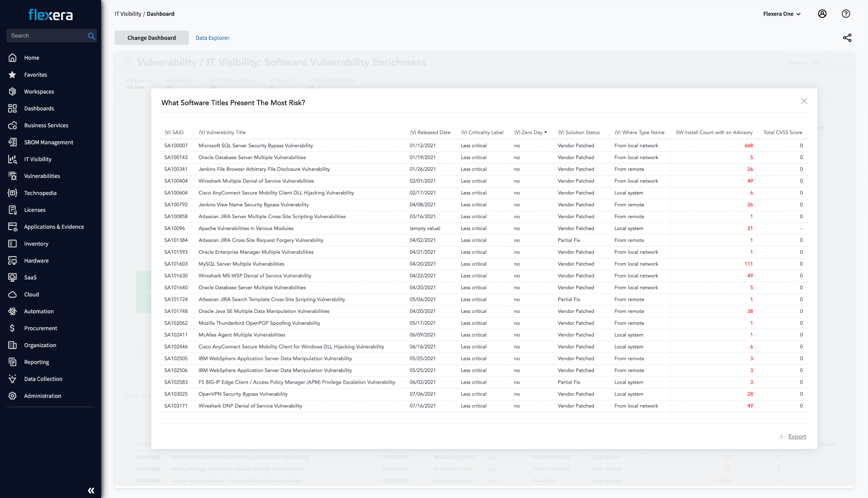Click the share icon at top right
The image size is (868, 498).
pyautogui.click(x=847, y=38)
